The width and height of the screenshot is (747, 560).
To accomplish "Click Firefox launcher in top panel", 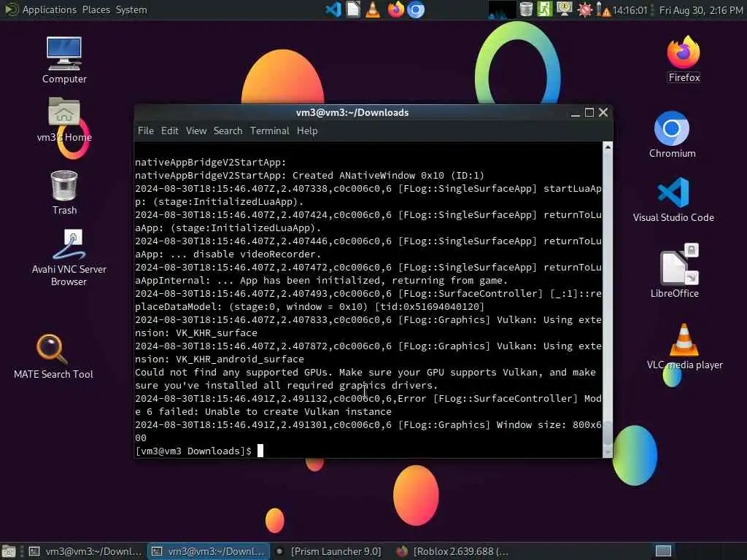I will 395,9.
